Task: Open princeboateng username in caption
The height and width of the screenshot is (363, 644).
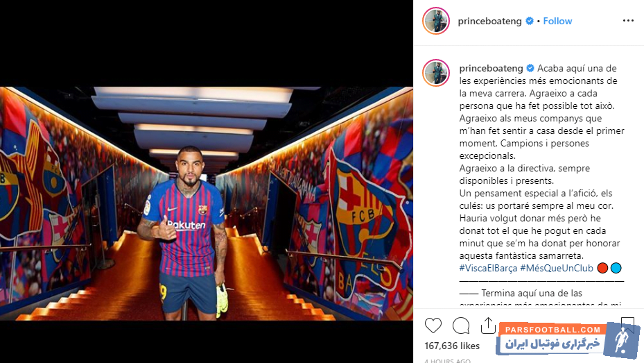Action: [x=491, y=69]
